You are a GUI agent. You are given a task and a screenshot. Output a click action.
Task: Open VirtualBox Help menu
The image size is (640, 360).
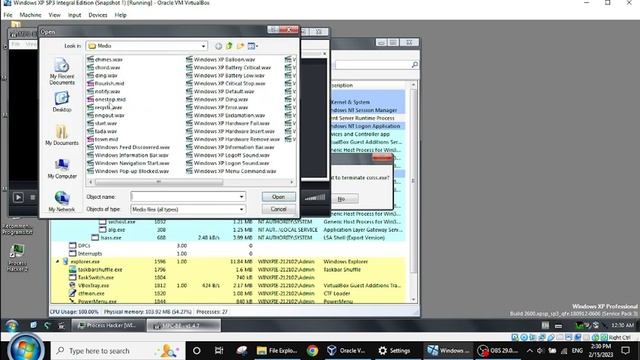[x=120, y=15]
